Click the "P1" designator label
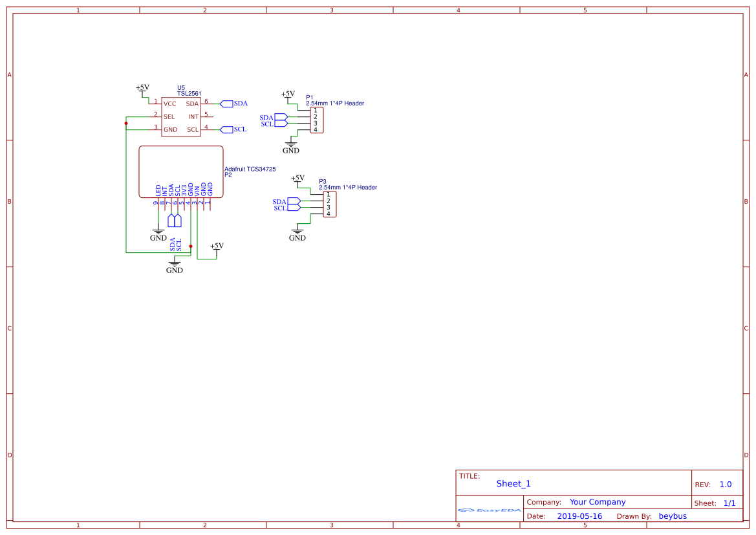The width and height of the screenshot is (756, 535). click(310, 98)
